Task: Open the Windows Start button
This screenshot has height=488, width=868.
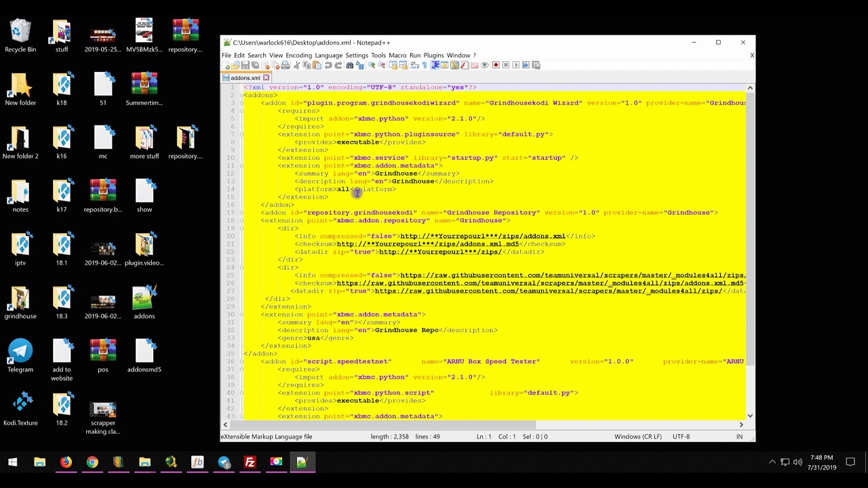Action: coord(12,462)
